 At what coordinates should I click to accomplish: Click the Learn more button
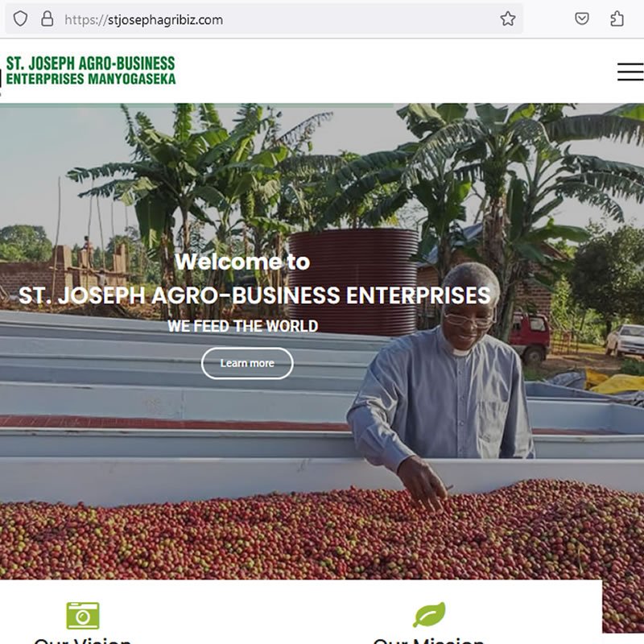pos(247,363)
